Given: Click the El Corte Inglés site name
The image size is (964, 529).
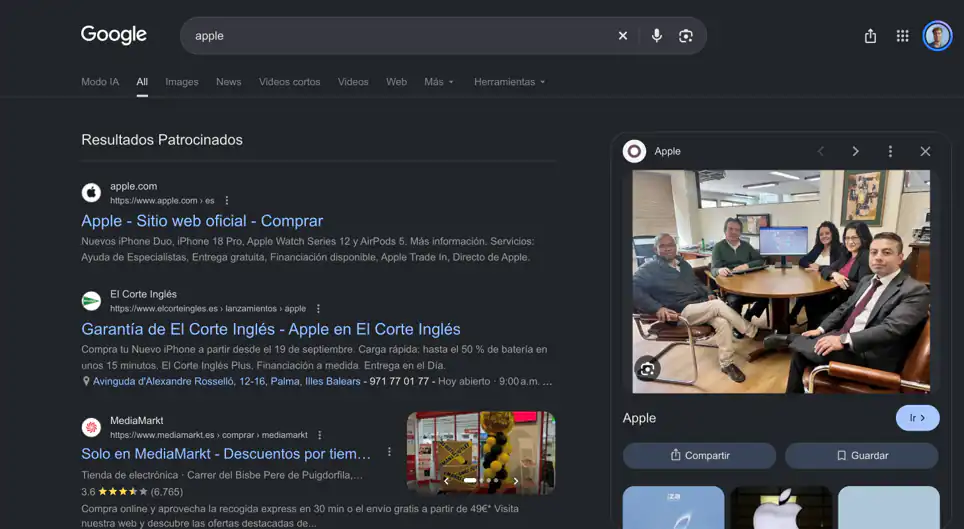Looking at the screenshot, I should [x=143, y=294].
